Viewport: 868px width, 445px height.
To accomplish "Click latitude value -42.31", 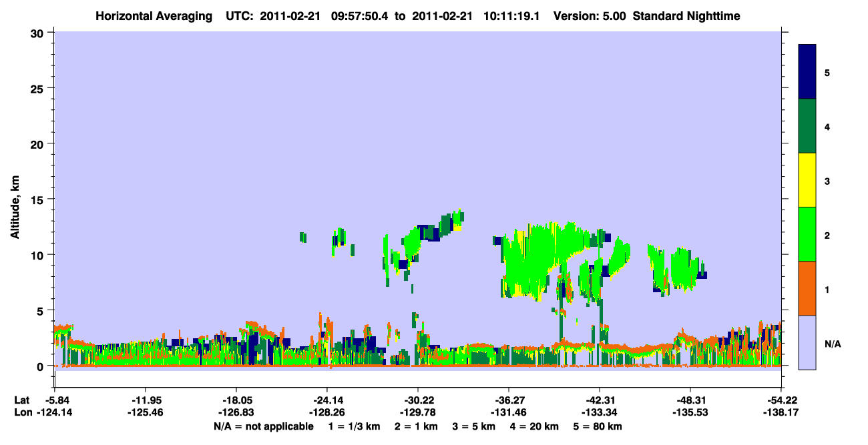I will coord(600,400).
